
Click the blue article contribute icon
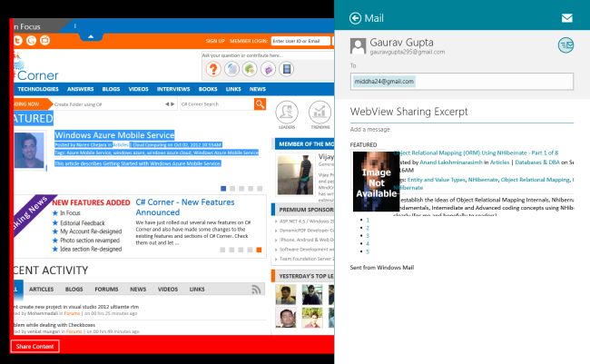(x=231, y=69)
